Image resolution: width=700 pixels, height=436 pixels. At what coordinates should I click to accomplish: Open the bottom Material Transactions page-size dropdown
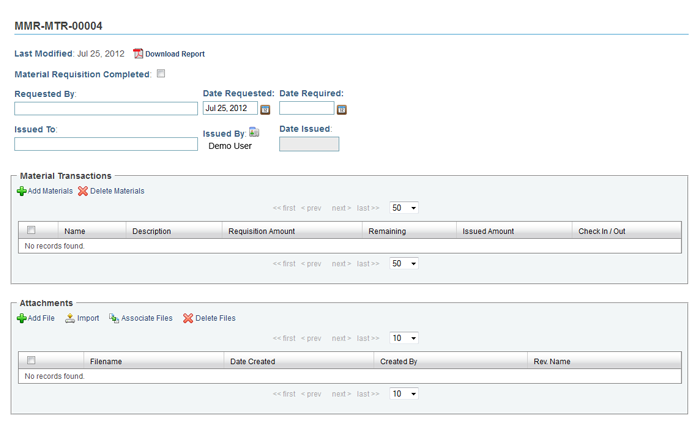[404, 264]
